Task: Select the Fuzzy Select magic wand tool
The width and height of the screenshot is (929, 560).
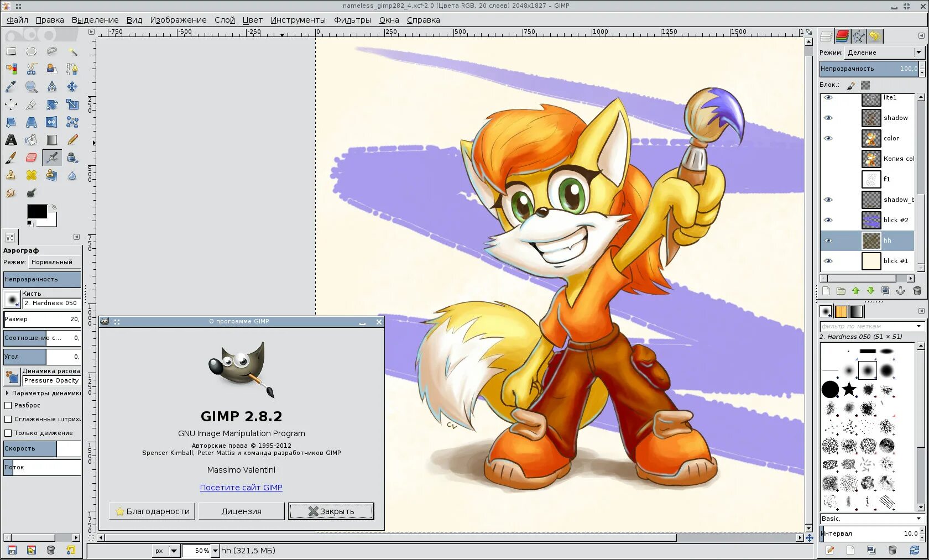Action: (x=72, y=51)
